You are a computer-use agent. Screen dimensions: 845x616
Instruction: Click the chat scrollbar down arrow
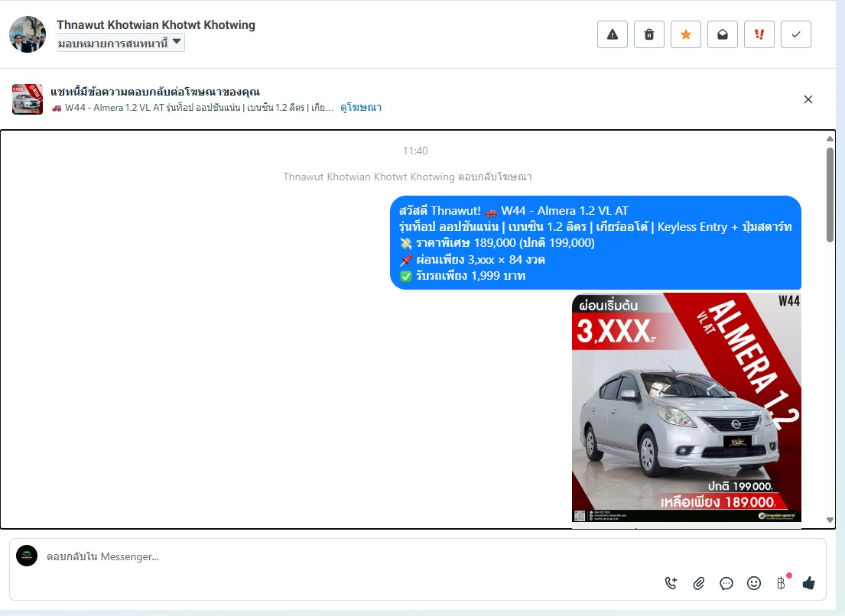(830, 520)
